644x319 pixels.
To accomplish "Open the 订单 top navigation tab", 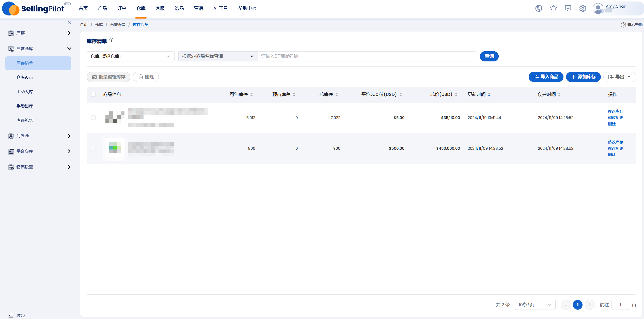I will [x=122, y=8].
